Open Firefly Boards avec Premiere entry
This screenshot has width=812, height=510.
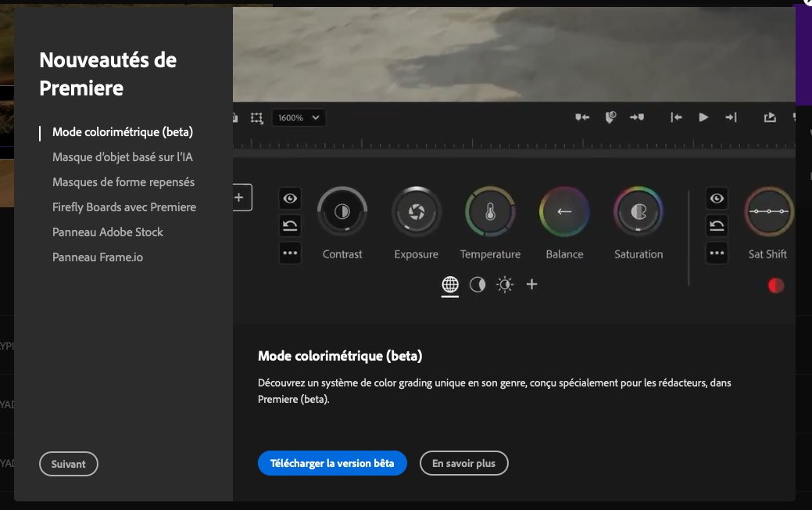(124, 207)
